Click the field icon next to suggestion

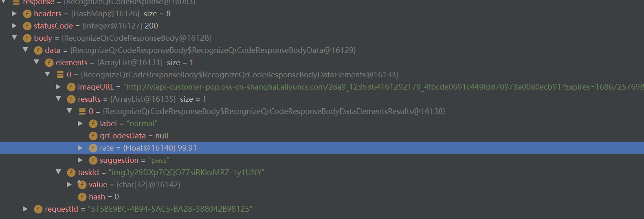(93, 160)
